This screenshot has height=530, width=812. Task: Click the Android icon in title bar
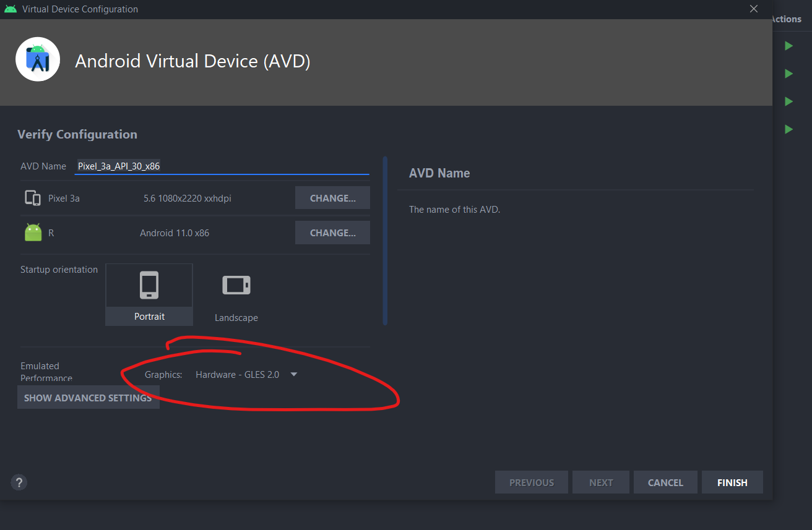point(11,9)
